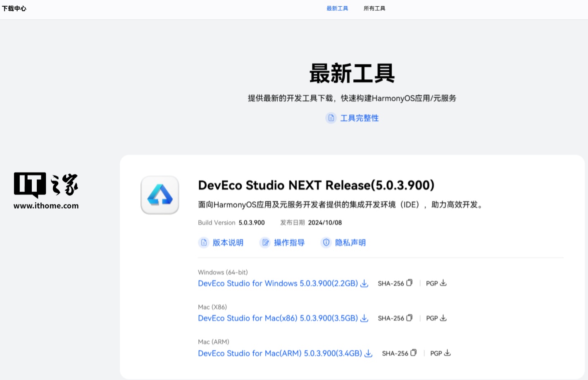Click the 版本说明 document icon
The height and width of the screenshot is (380, 588).
204,242
